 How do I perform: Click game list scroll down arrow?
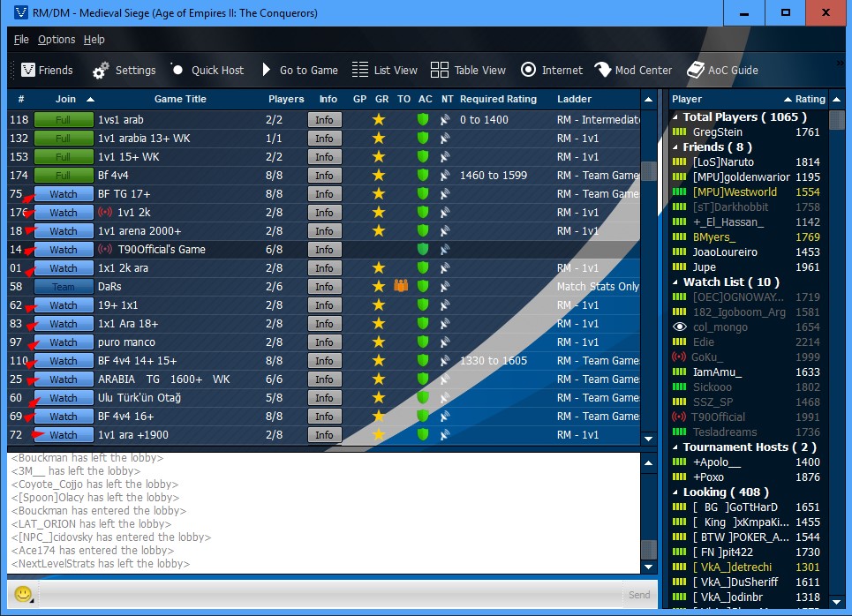coord(648,439)
